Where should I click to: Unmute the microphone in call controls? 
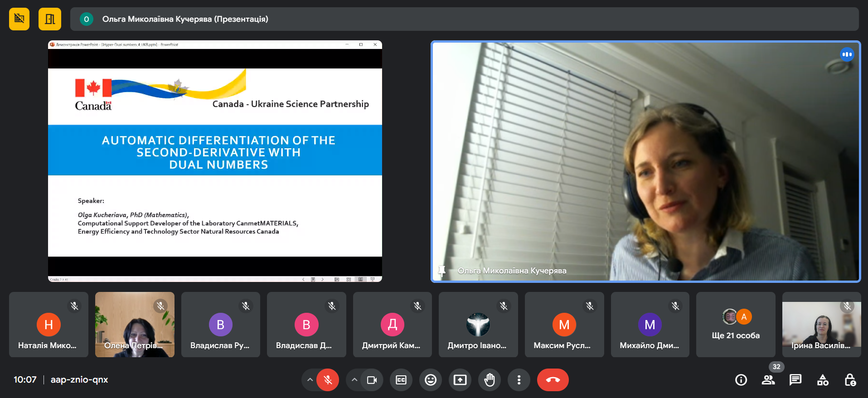point(328,380)
